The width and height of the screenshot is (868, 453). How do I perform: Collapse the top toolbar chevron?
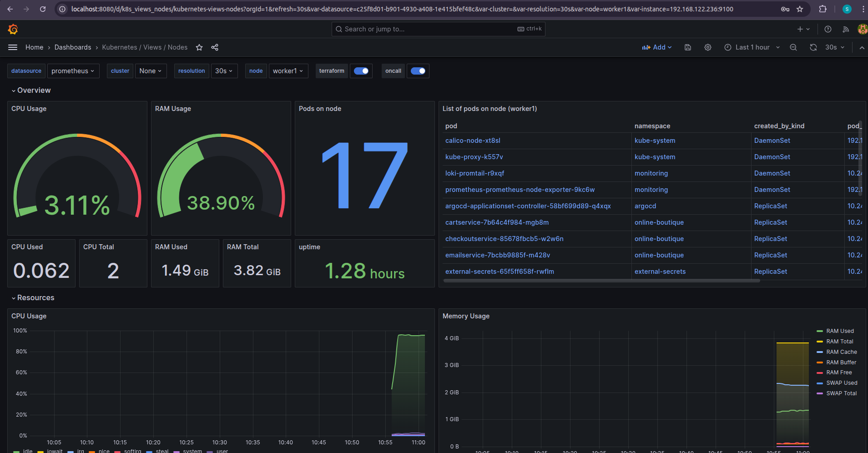(862, 47)
